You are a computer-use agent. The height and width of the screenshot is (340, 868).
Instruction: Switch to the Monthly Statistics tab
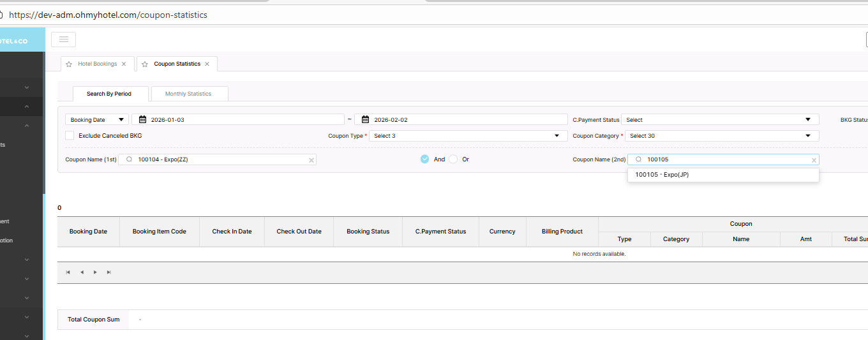(x=188, y=94)
